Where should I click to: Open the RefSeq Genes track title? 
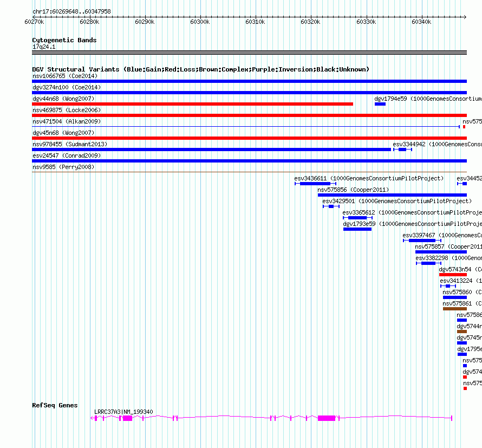coord(55,405)
